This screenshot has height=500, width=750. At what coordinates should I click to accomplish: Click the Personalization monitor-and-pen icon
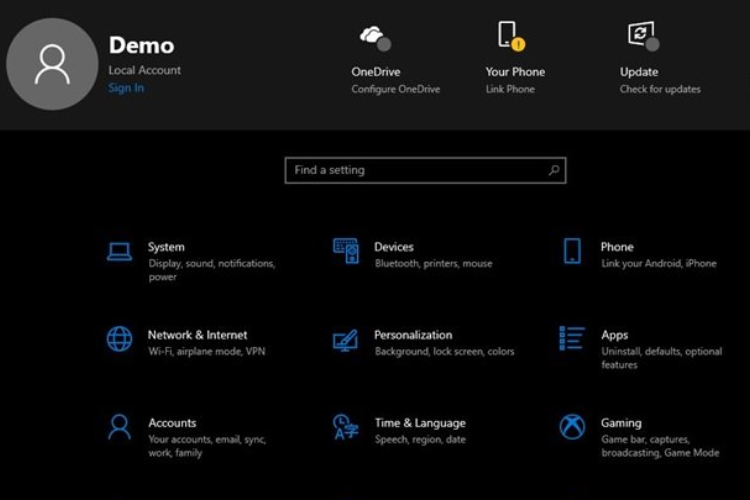345,340
